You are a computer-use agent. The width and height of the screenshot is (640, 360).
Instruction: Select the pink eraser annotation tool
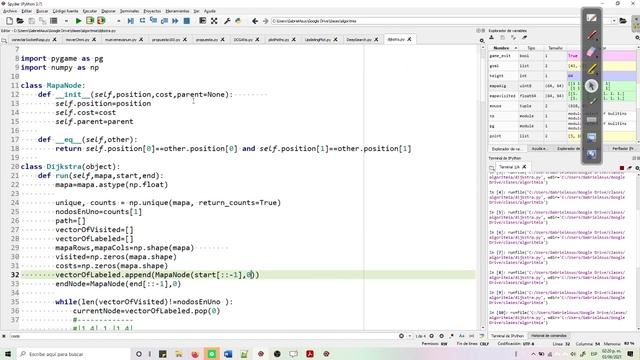592,52
